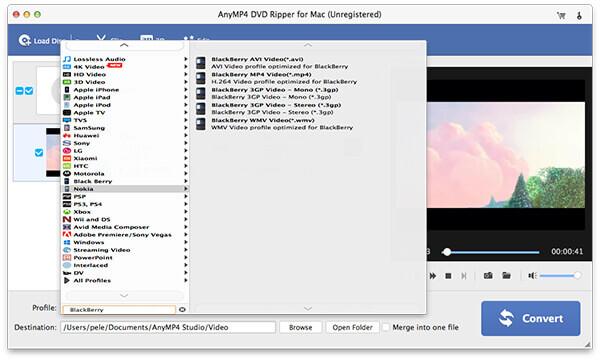This screenshot has width=600, height=360.
Task: Click the Adobe Premiere/Sony Vegas icon
Action: coord(67,235)
